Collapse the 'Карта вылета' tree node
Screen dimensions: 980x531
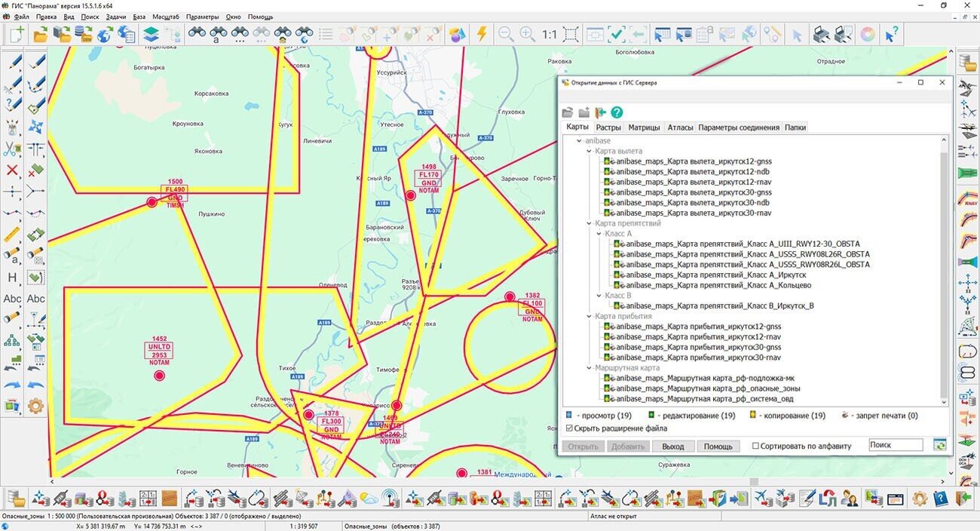pos(590,151)
